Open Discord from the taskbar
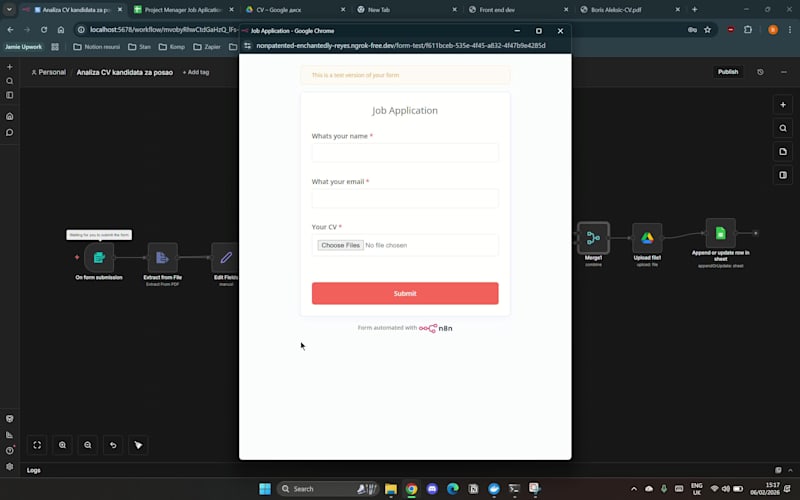This screenshot has width=800, height=500. coord(432,489)
